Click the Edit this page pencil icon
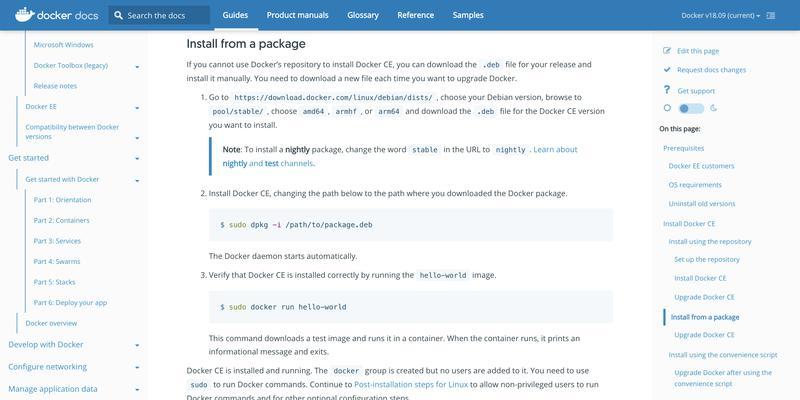Viewport: 800px width, 400px height. click(667, 51)
